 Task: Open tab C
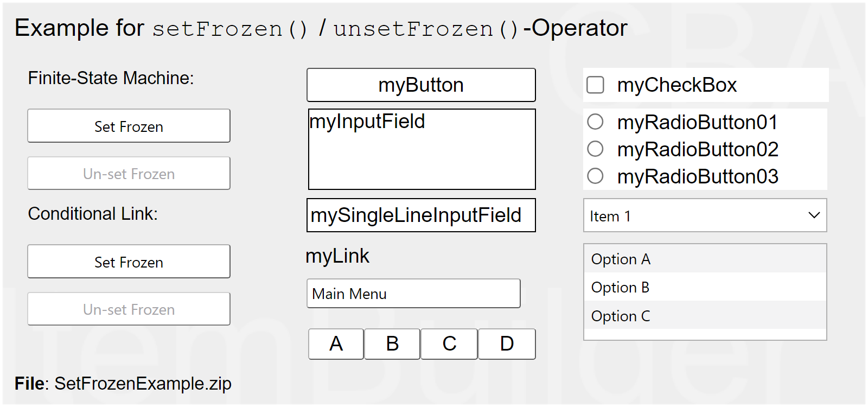449,344
